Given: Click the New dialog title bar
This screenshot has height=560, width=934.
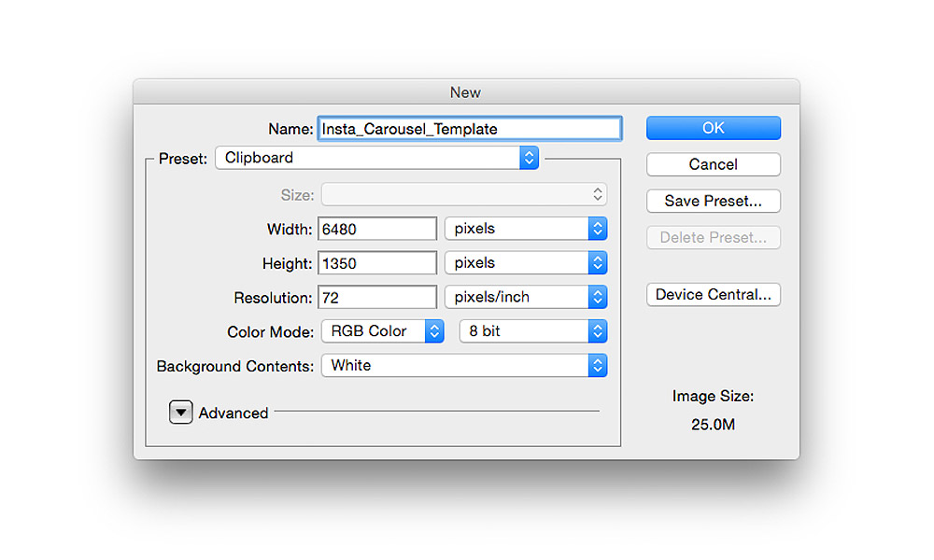Looking at the screenshot, I should pyautogui.click(x=465, y=91).
